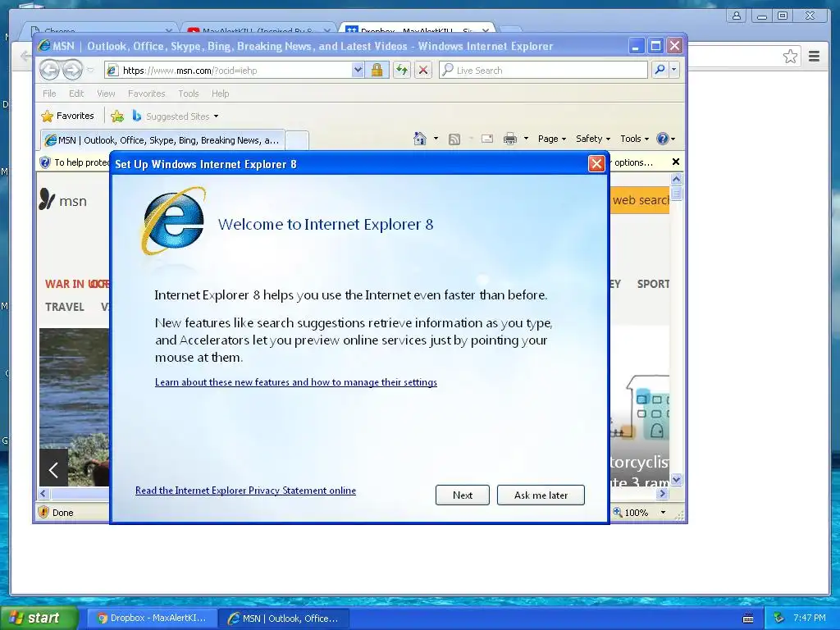Viewport: 840px width, 630px height.
Task: Click the Print icon in command bar
Action: pyautogui.click(x=510, y=139)
